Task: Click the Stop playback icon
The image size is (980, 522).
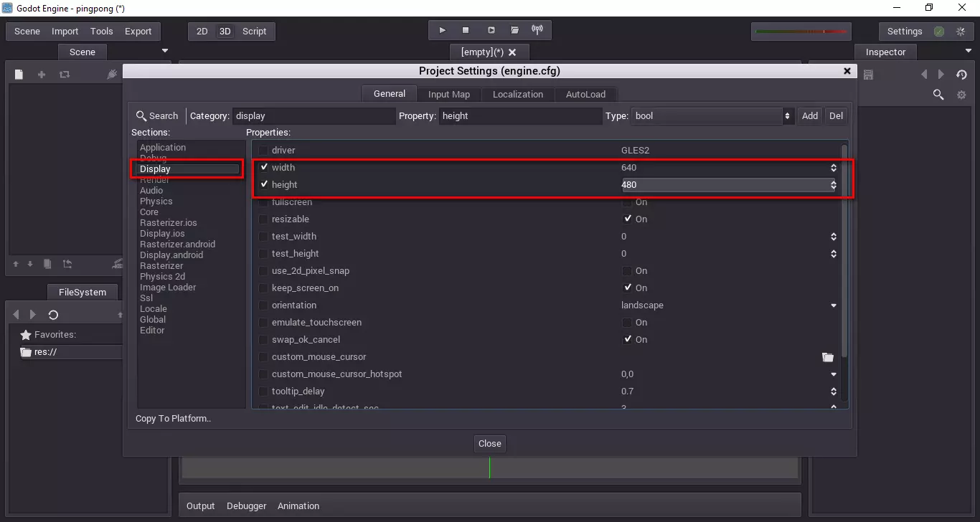Action: tap(466, 30)
